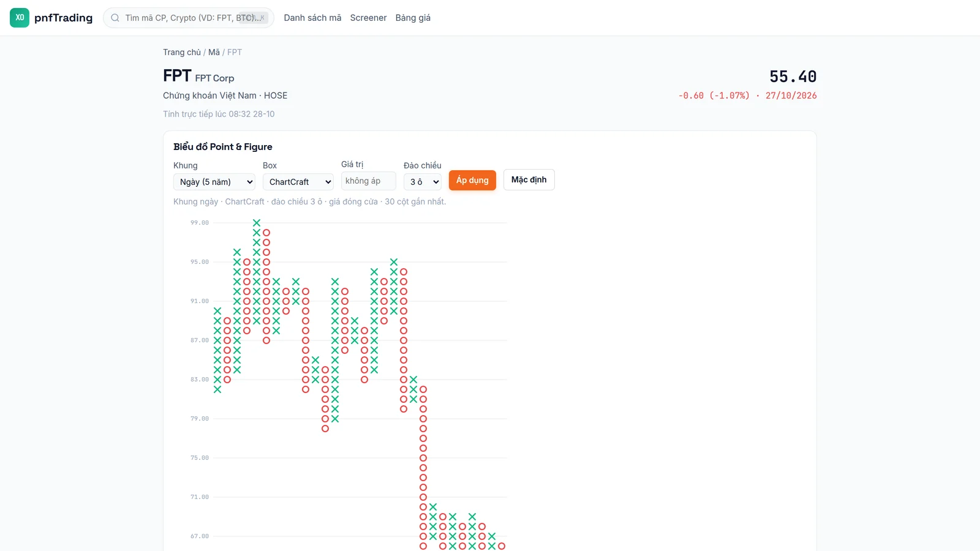Open the Bảng giá page

[x=413, y=18]
